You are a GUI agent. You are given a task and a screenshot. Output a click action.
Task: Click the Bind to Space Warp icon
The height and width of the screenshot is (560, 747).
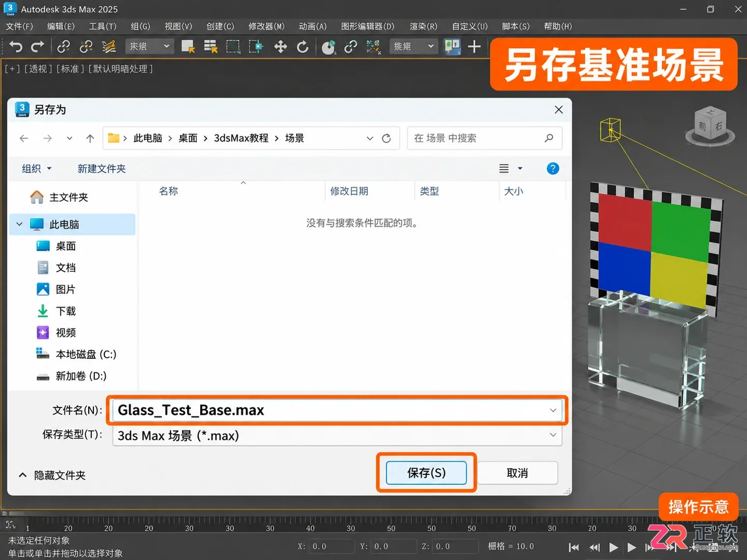pos(108,47)
